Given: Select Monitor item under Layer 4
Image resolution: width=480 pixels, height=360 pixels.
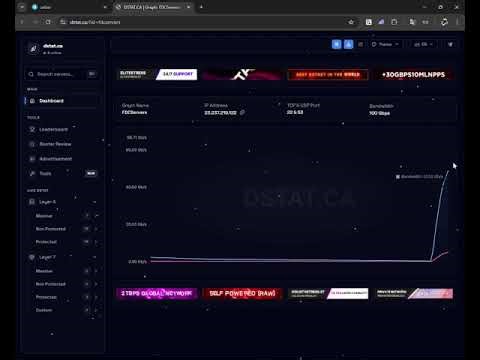Looking at the screenshot, I should pos(44,216).
